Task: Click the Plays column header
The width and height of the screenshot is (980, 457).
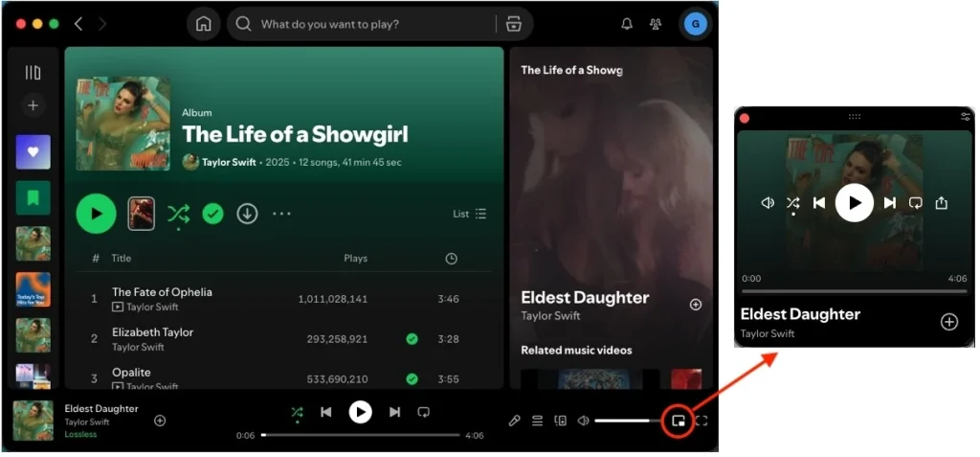Action: 356,258
